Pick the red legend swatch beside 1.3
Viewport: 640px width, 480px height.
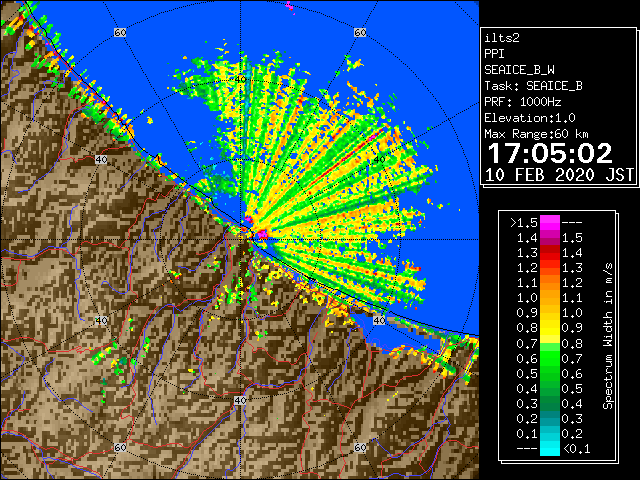[550, 253]
